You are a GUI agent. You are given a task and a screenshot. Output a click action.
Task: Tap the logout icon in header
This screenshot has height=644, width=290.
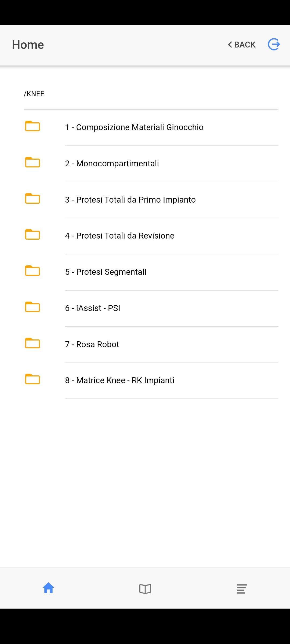(x=274, y=45)
